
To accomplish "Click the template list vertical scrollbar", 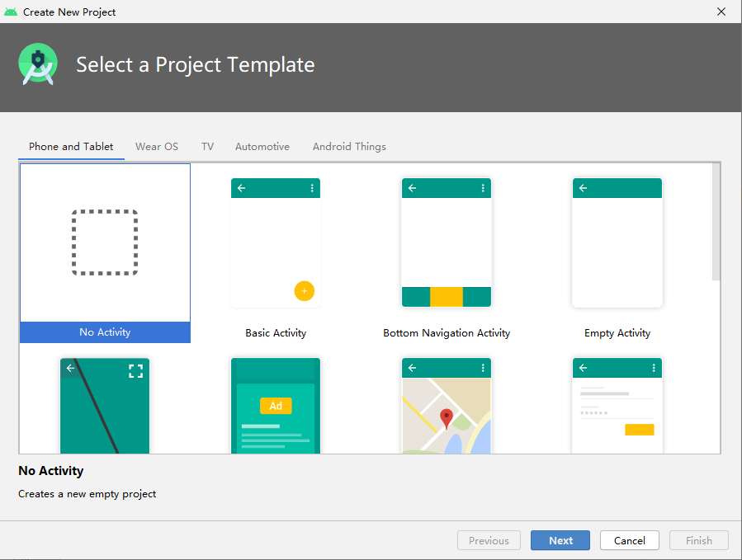I will tap(716, 223).
